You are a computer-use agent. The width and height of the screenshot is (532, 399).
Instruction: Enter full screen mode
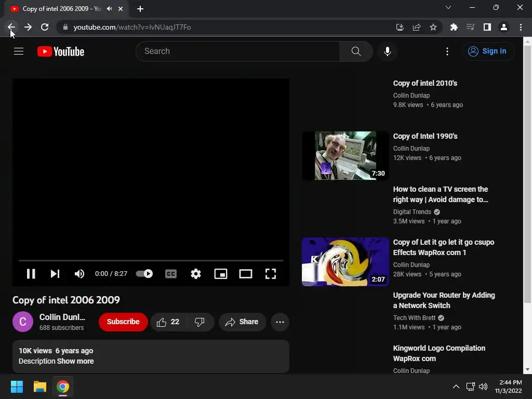270,274
